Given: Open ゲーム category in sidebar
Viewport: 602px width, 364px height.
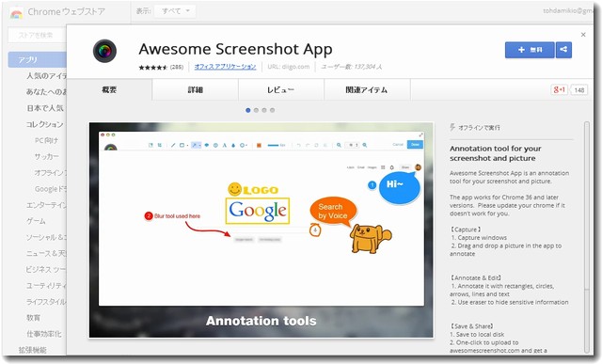Looking at the screenshot, I should tap(36, 221).
